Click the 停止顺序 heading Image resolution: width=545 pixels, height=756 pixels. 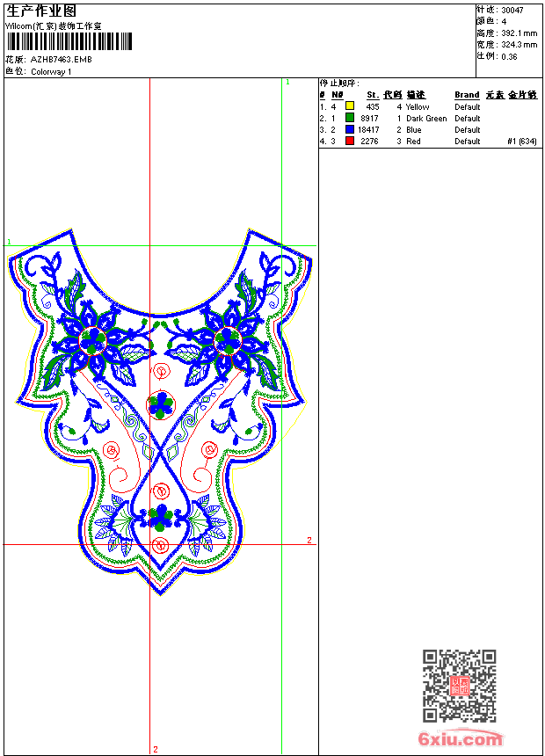339,84
